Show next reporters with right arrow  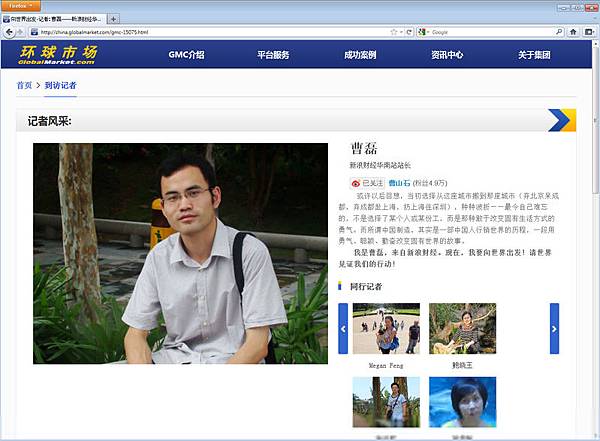click(x=554, y=328)
